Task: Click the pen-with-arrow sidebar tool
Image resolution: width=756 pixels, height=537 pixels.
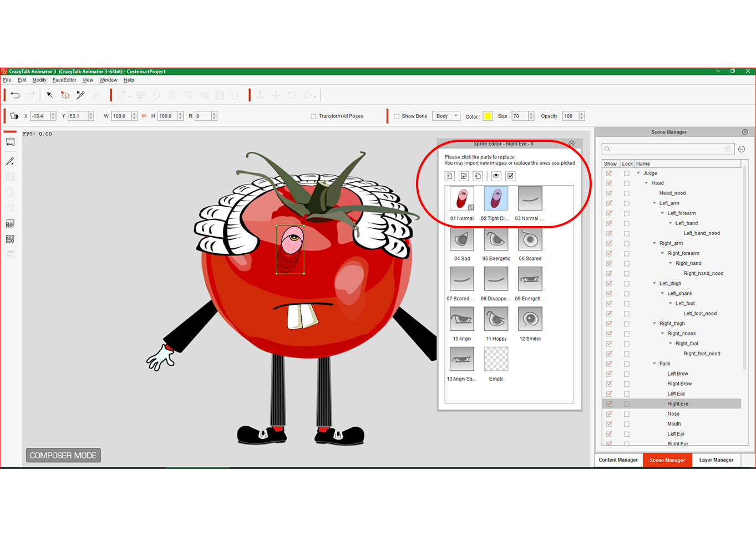Action: (10, 161)
